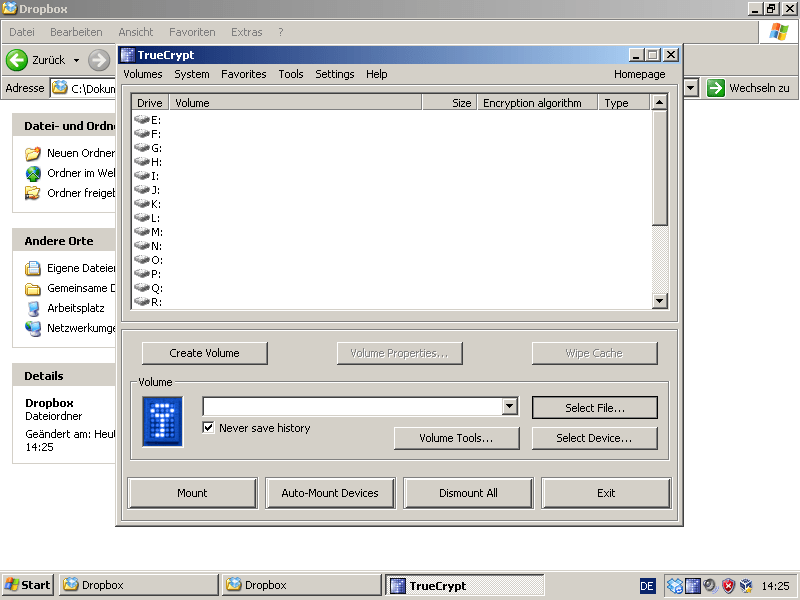
Task: Open the address bar dropdown arrow
Action: [690, 88]
